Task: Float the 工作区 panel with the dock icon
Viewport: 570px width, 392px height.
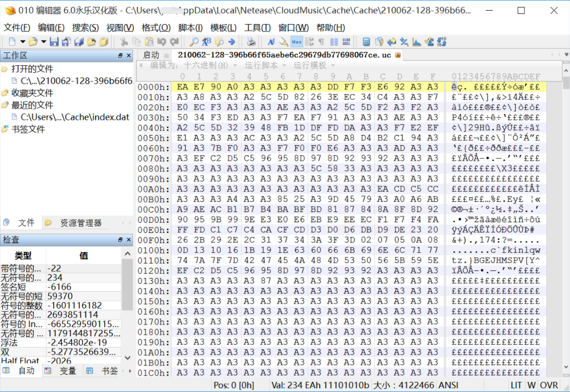Action: 121,56
